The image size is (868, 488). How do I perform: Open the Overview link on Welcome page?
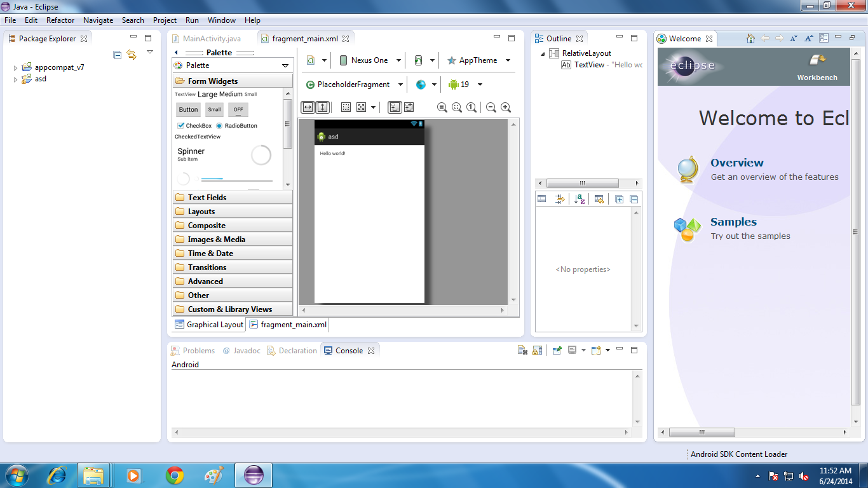pyautogui.click(x=737, y=163)
